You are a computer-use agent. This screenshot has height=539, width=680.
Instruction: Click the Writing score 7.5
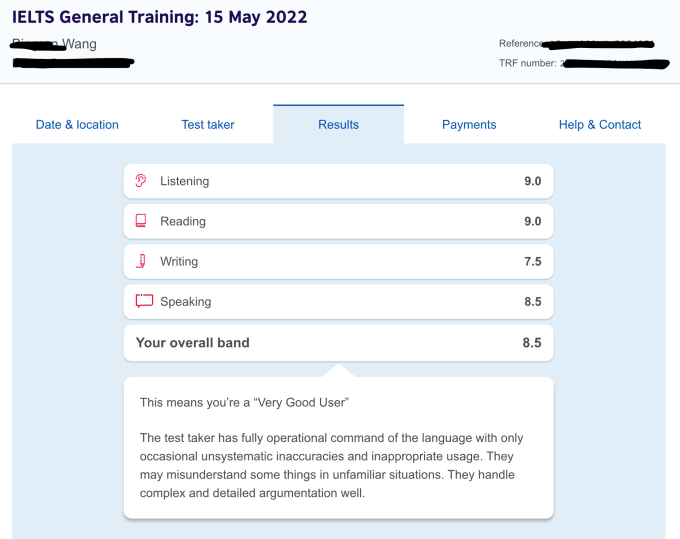(533, 261)
